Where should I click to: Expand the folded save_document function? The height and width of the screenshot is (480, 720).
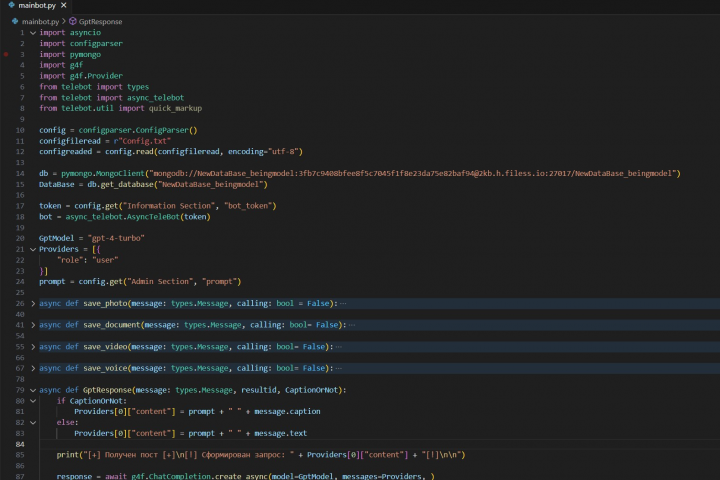click(33, 325)
